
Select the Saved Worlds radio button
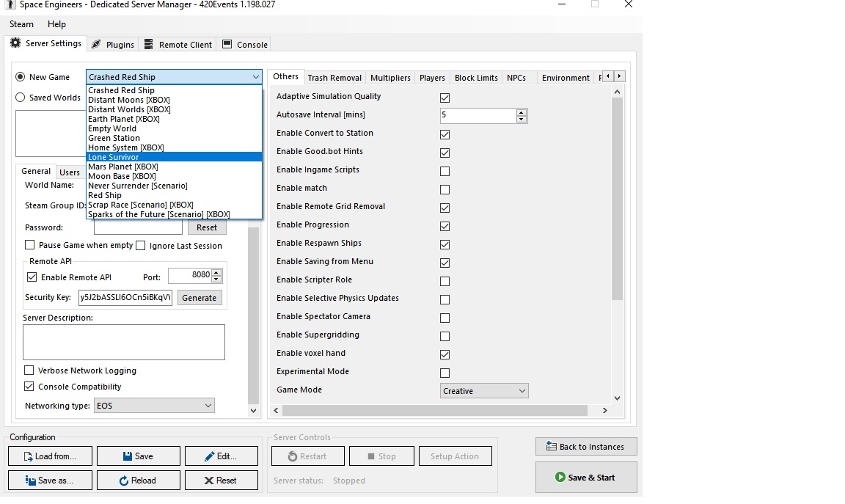click(21, 98)
